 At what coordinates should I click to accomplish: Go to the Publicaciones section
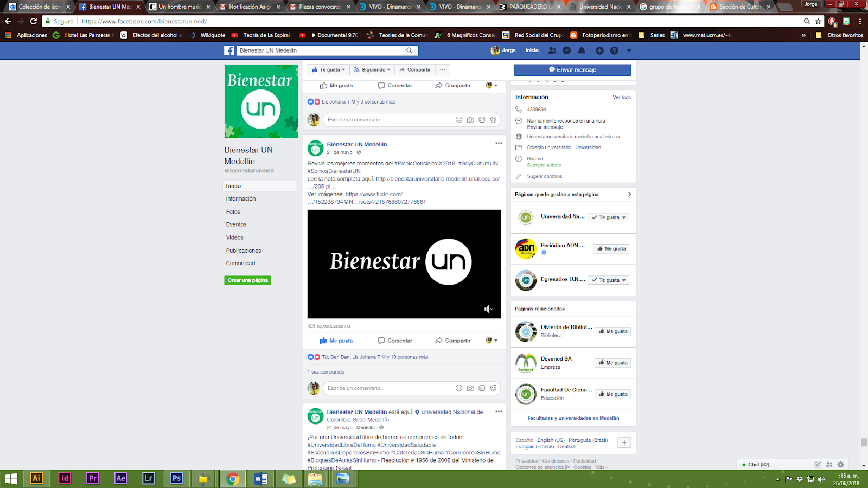[x=244, y=251]
